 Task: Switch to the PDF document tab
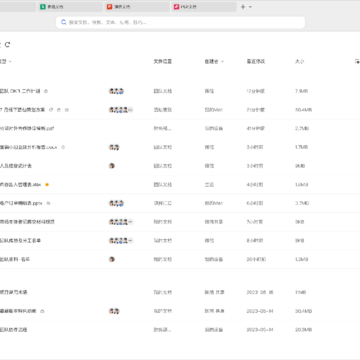click(x=204, y=7)
